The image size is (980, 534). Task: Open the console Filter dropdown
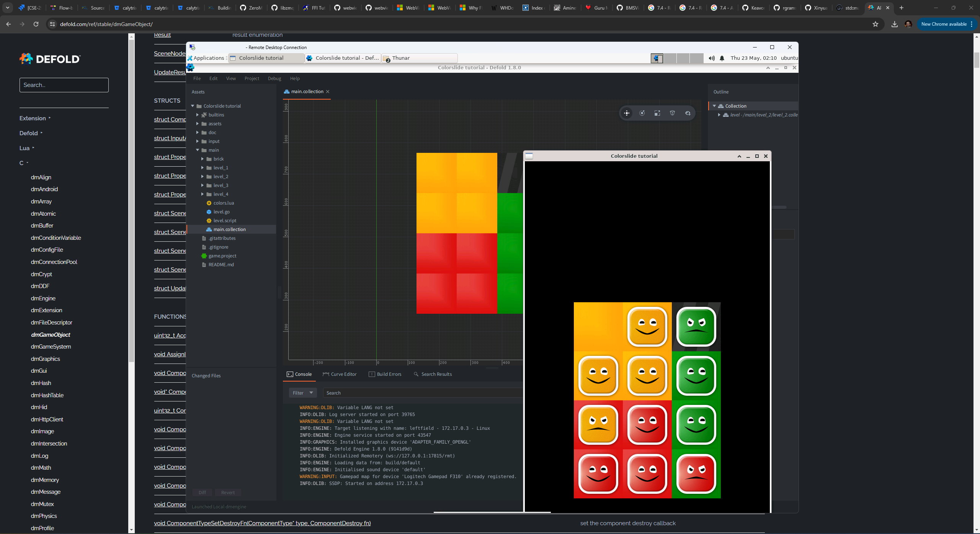(x=302, y=393)
